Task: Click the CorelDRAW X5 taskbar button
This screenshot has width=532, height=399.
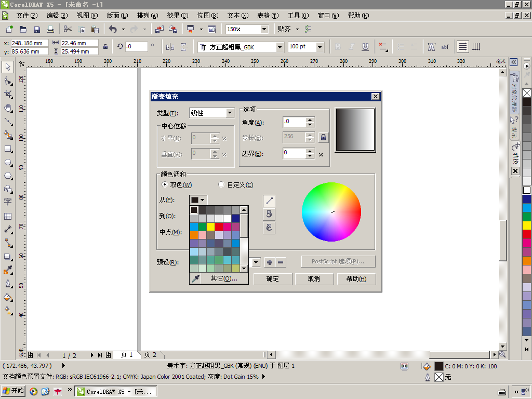Action: coord(116,392)
